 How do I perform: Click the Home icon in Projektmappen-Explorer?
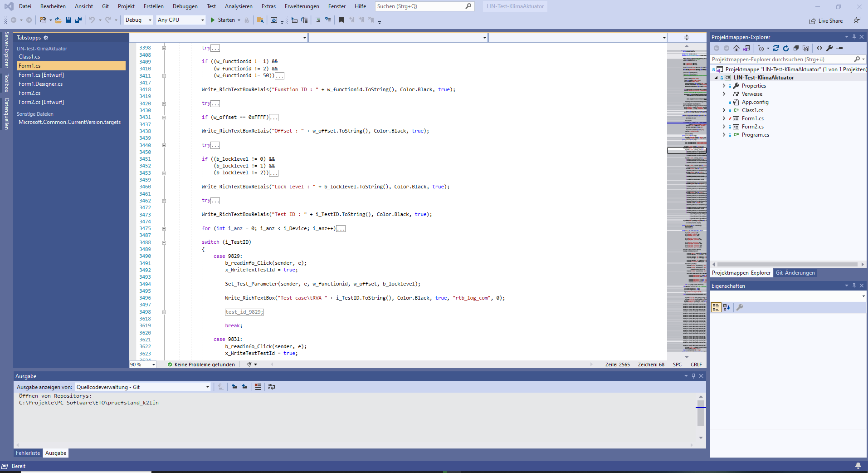coord(736,48)
